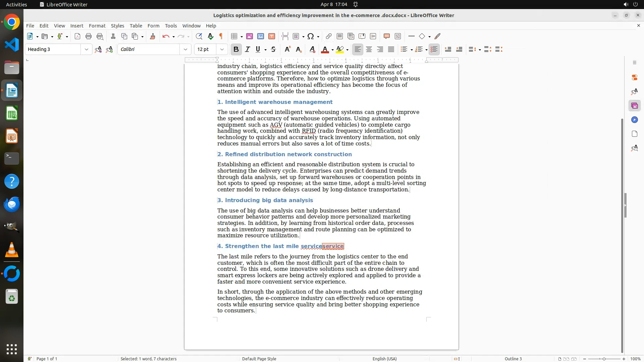Image resolution: width=644 pixels, height=362 pixels.
Task: Click English (USA) language in status bar
Action: [384, 359]
